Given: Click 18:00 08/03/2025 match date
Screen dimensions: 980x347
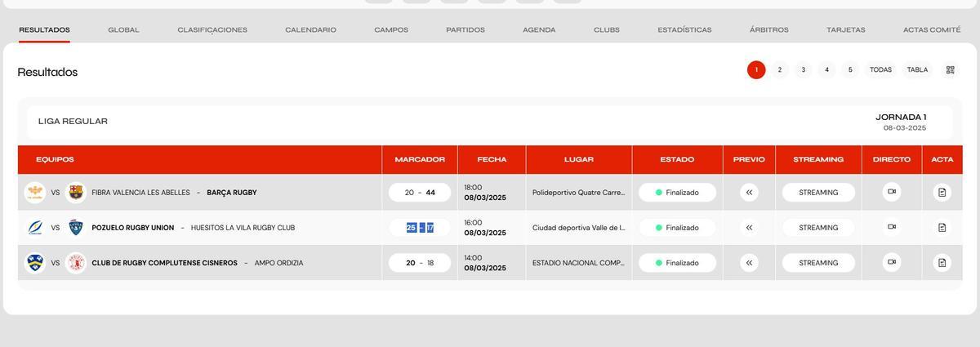Looking at the screenshot, I should coord(485,193).
